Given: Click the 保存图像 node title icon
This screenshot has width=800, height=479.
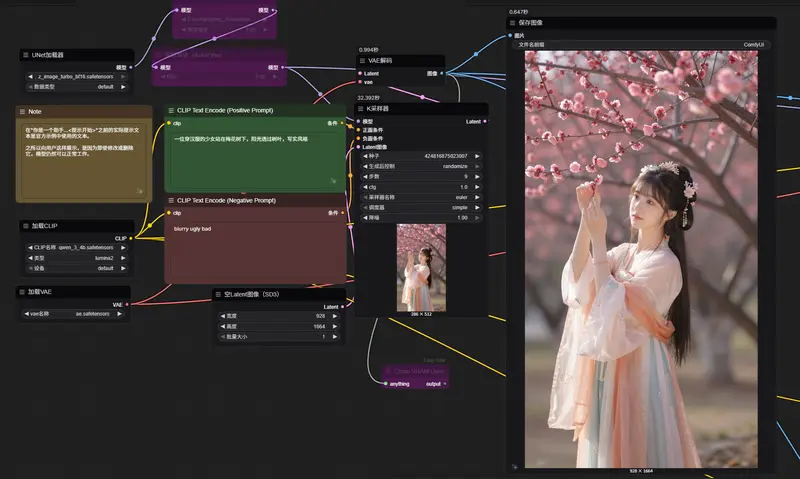Looking at the screenshot, I should (x=512, y=23).
